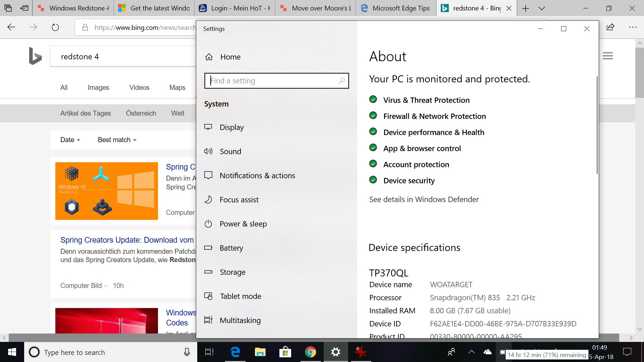This screenshot has width=644, height=362.
Task: Open the Microsoft Edge settings menu
Action: click(x=633, y=27)
